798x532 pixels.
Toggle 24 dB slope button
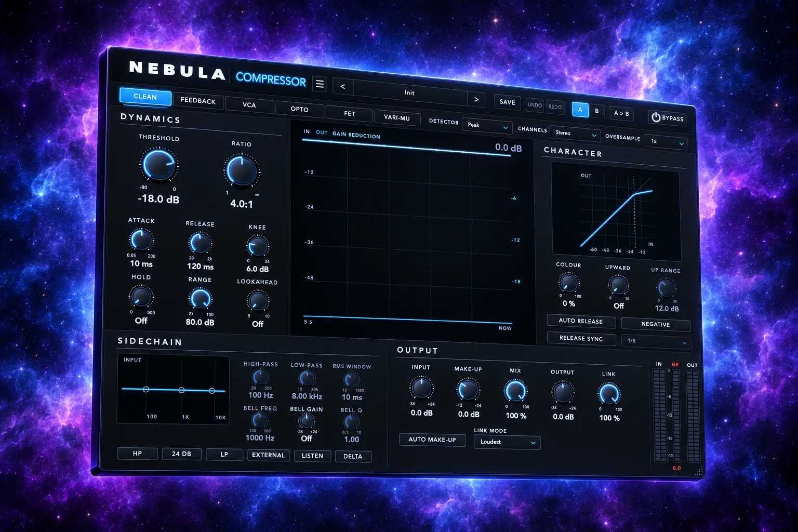coord(181,454)
